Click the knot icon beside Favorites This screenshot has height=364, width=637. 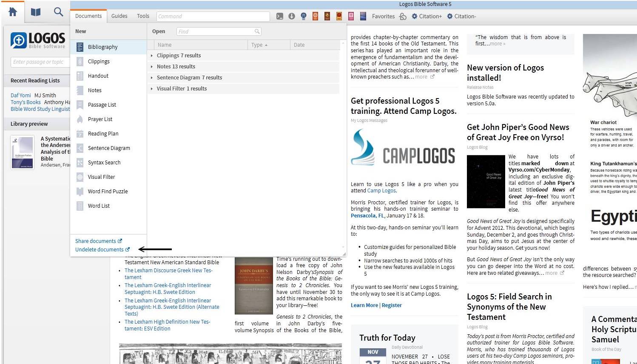coord(403,16)
